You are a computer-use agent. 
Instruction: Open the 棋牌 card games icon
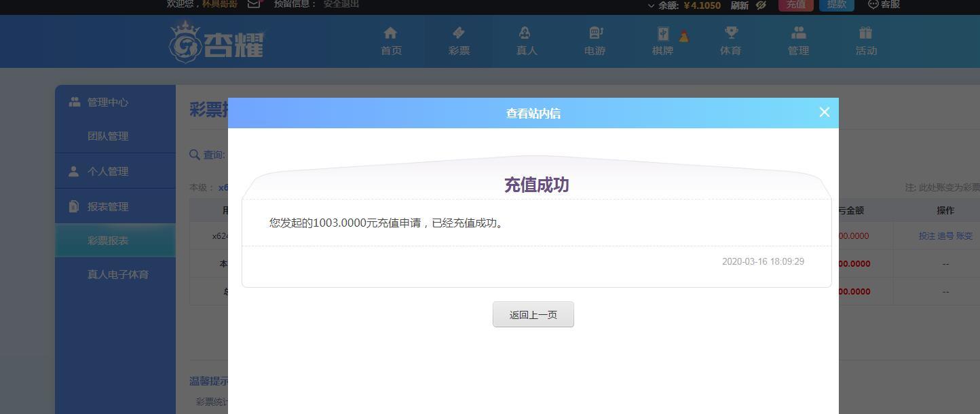(663, 34)
